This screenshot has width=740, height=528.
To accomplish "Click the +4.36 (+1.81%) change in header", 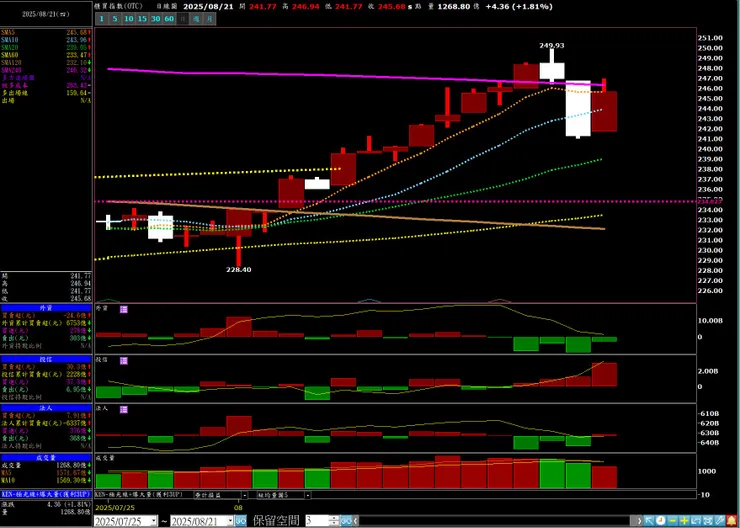I will click(519, 7).
